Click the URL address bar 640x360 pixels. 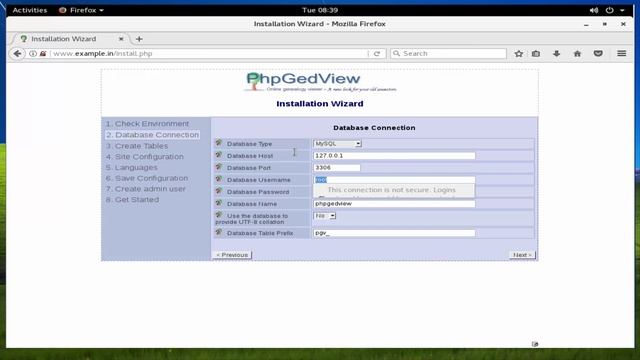click(208, 53)
